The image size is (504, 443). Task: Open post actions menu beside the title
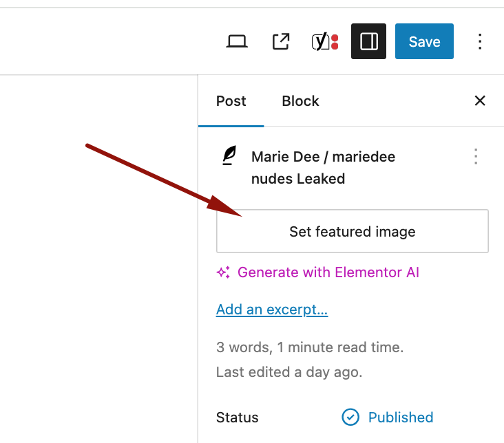click(x=476, y=156)
